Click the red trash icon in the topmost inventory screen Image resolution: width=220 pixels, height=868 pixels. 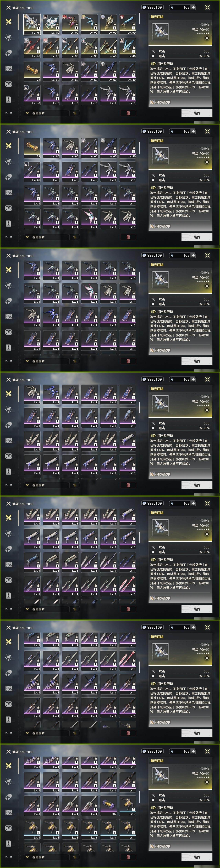[128, 113]
